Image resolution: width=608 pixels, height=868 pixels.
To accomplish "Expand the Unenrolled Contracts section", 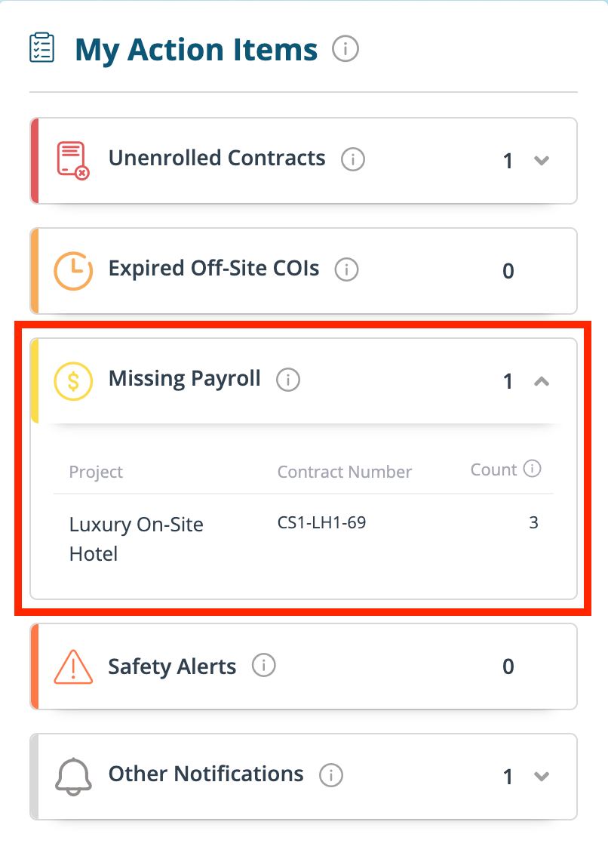I will (541, 160).
